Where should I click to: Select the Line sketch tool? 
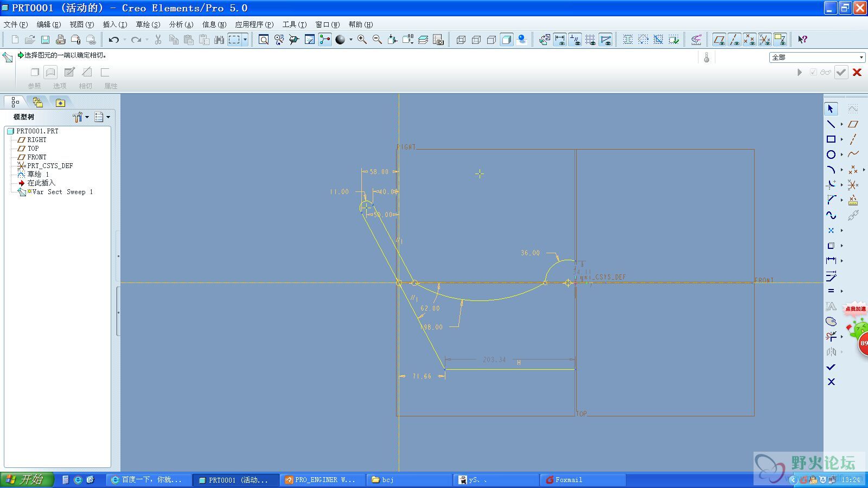pyautogui.click(x=831, y=124)
